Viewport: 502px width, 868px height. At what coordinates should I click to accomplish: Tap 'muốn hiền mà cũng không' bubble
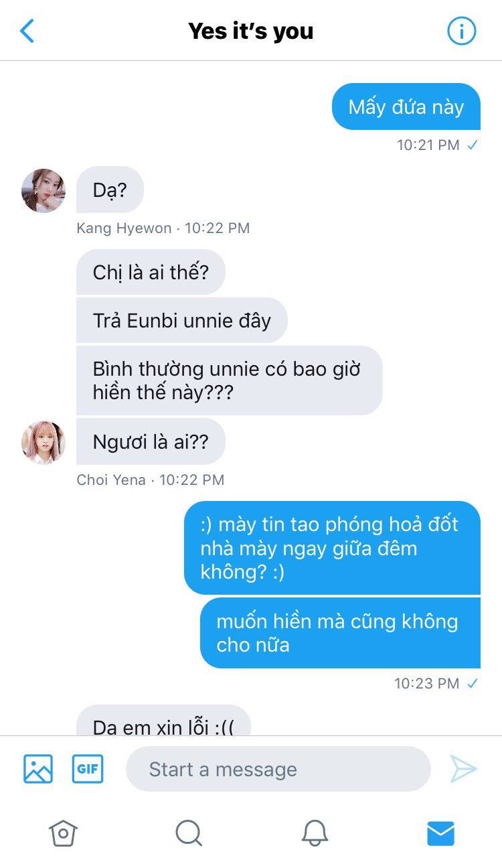[x=340, y=633]
